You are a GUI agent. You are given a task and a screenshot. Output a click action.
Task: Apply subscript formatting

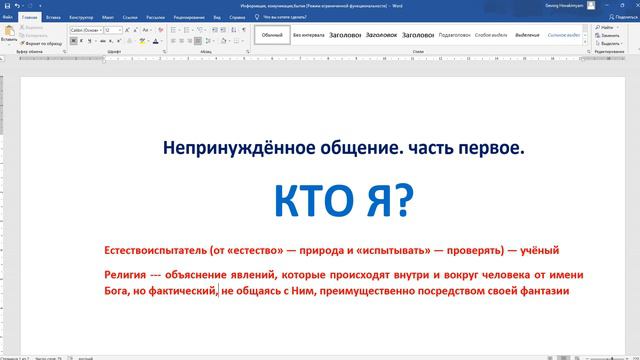click(x=111, y=41)
